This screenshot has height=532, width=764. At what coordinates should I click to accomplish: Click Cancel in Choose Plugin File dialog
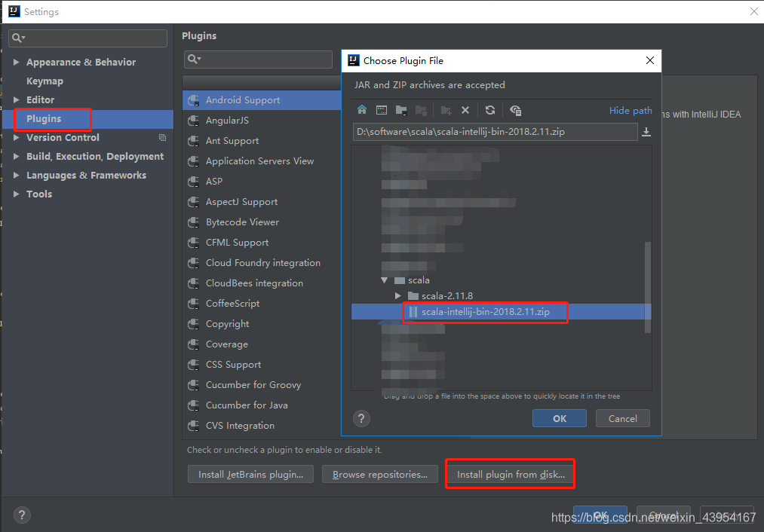click(623, 418)
